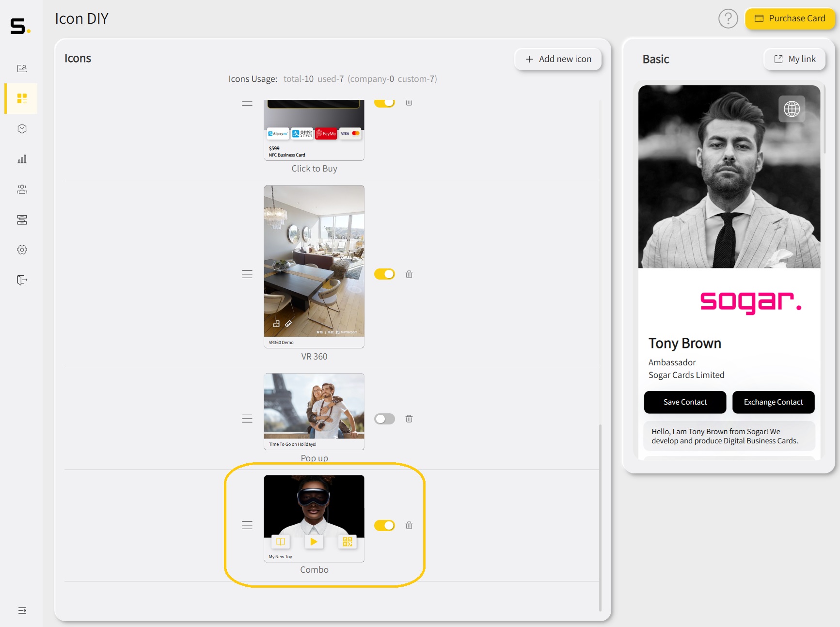The image size is (840, 627).
Task: Disable the VR 360 toggle
Action: coord(384,274)
